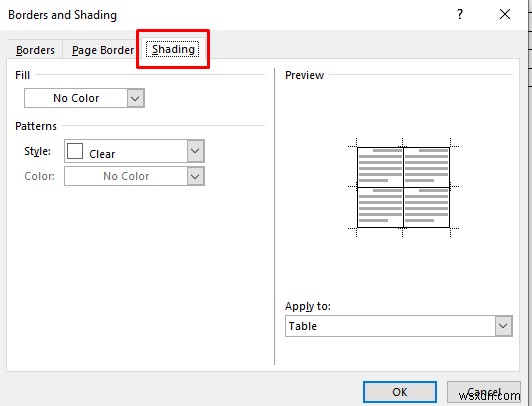Open the Page Border tab
532x406 pixels.
[x=103, y=50]
